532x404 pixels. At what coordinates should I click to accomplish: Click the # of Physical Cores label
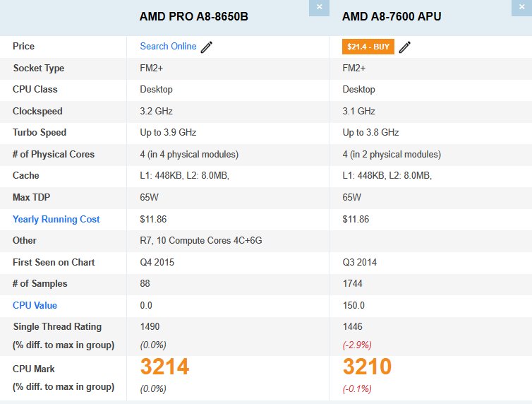(53, 155)
